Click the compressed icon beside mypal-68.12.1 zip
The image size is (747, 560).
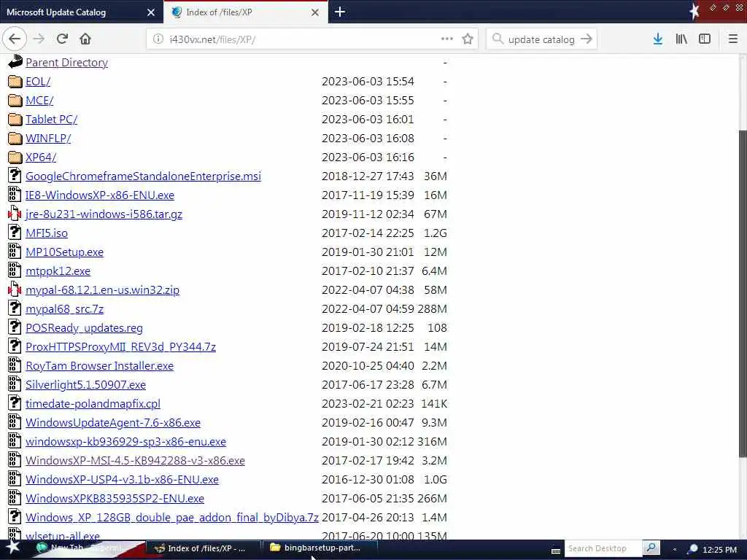click(15, 289)
